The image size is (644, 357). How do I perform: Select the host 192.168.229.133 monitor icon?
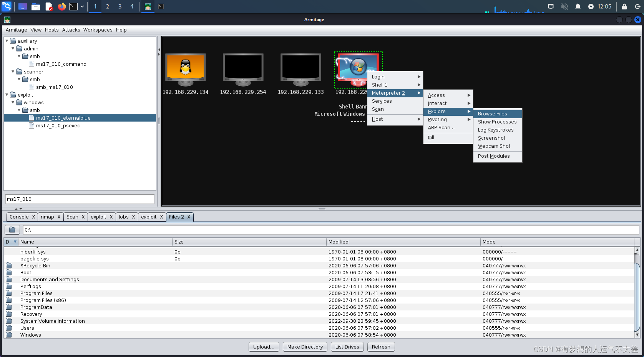coord(301,70)
